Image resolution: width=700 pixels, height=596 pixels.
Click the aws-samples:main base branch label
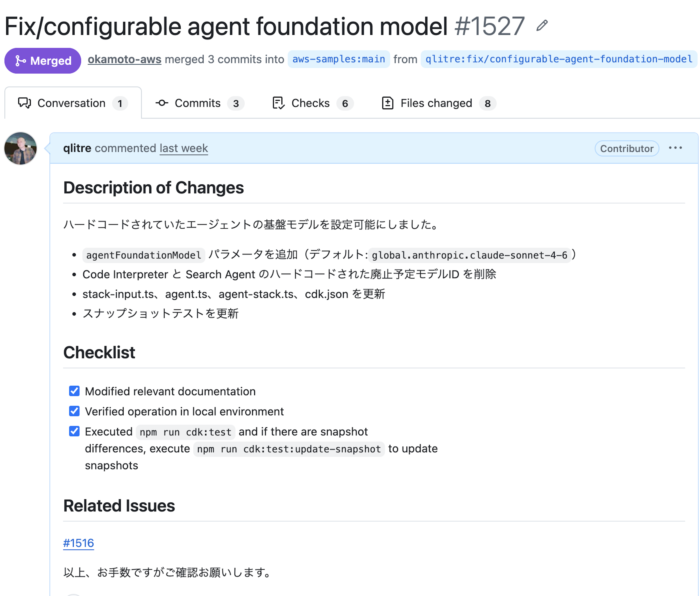click(338, 59)
